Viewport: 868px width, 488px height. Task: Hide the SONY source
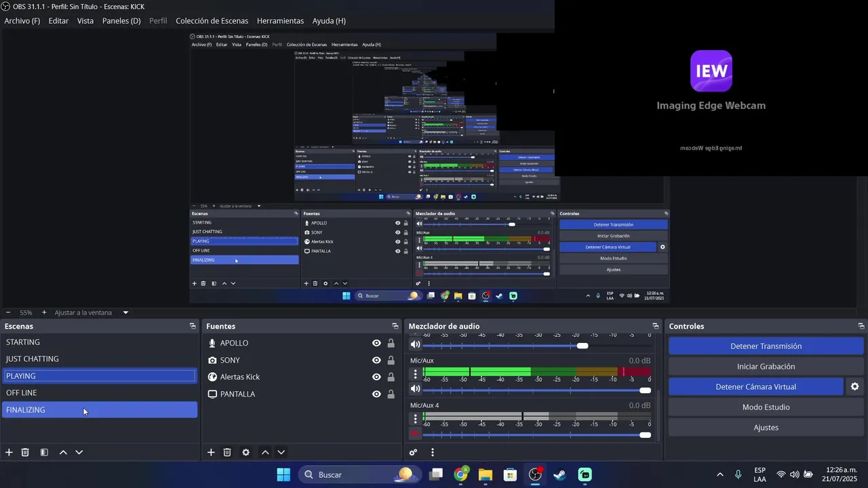pos(376,360)
